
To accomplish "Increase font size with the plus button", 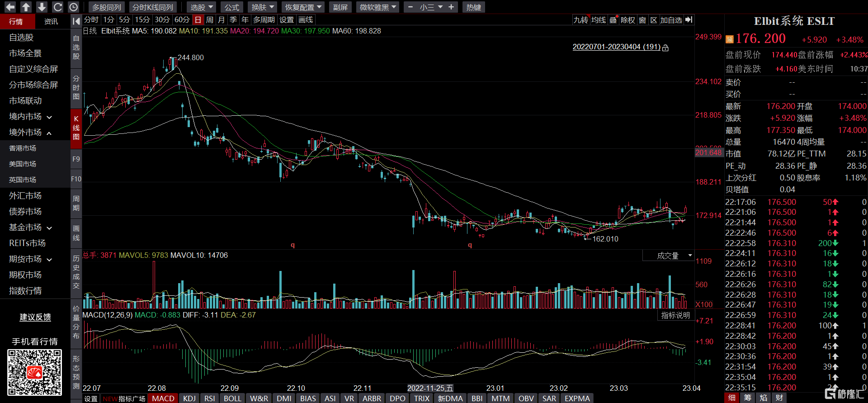I will pos(451,7).
